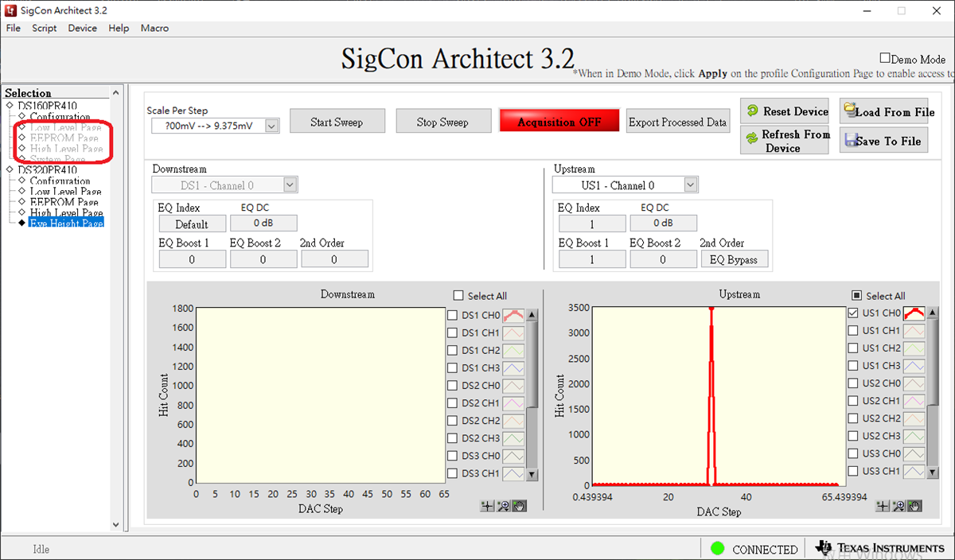This screenshot has height=560, width=955.
Task: Open Configuration under DS160PR410
Action: (x=60, y=116)
